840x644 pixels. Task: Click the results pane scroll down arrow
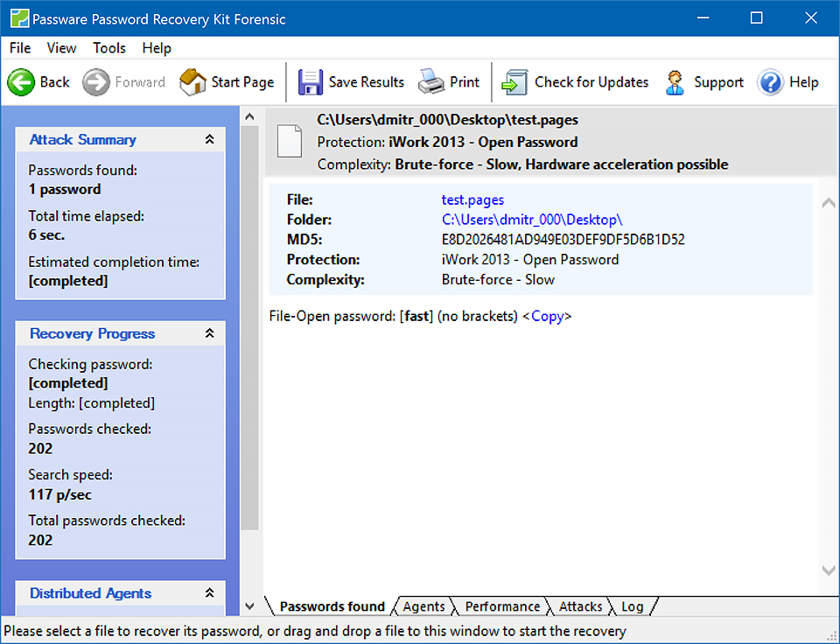(829, 570)
